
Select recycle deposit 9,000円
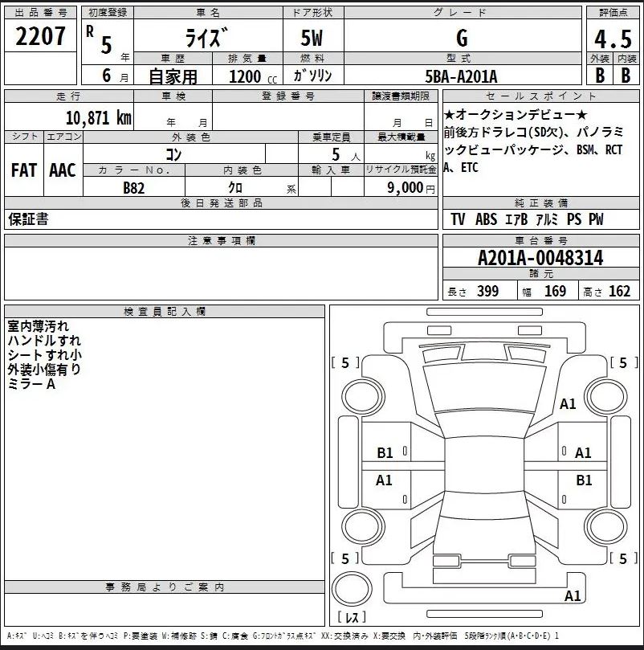(410, 188)
